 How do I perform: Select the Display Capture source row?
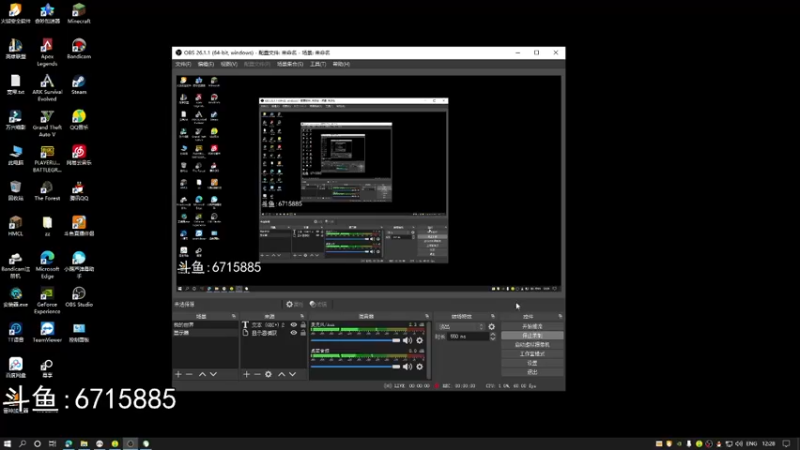point(273,333)
